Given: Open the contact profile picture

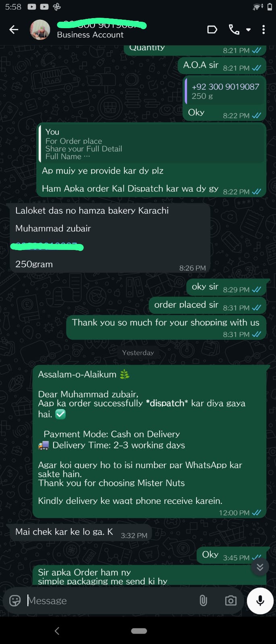Looking at the screenshot, I should click(40, 29).
